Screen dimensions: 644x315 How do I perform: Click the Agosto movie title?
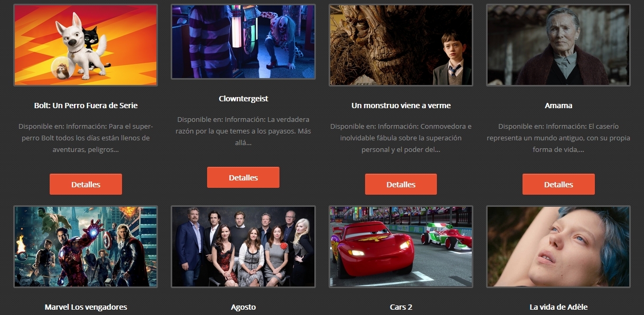coord(243,307)
